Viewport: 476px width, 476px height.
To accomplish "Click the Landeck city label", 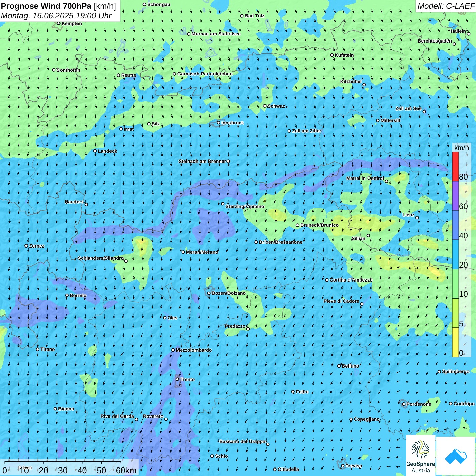I will pyautogui.click(x=107, y=151).
